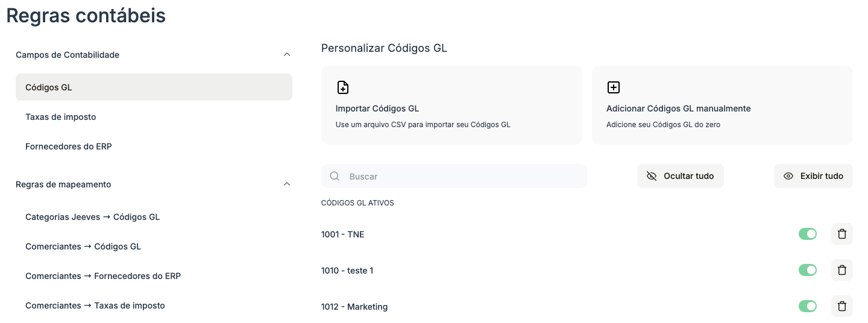The height and width of the screenshot is (323, 868).
Task: Toggle off the 1010 - teste 1 code
Action: [x=807, y=270]
